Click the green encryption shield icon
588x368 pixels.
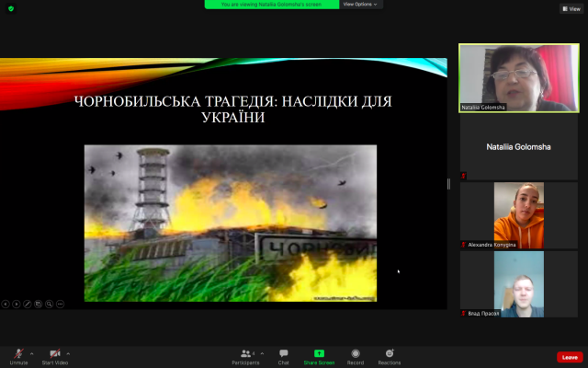point(11,8)
